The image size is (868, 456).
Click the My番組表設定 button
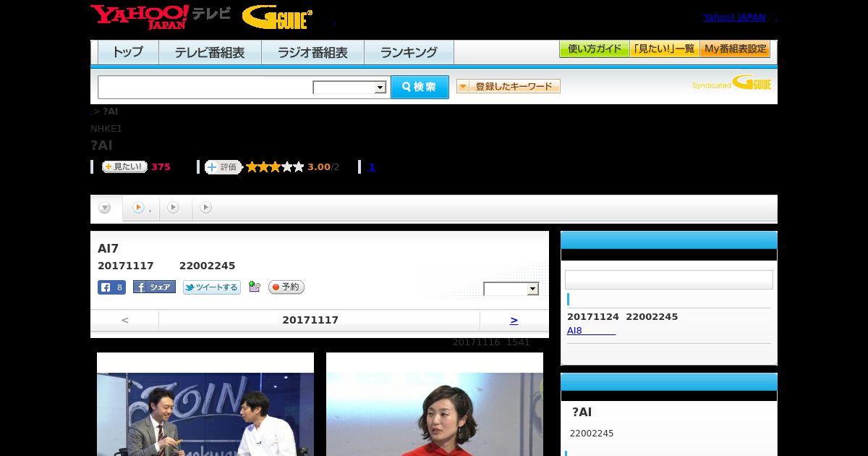pos(735,49)
